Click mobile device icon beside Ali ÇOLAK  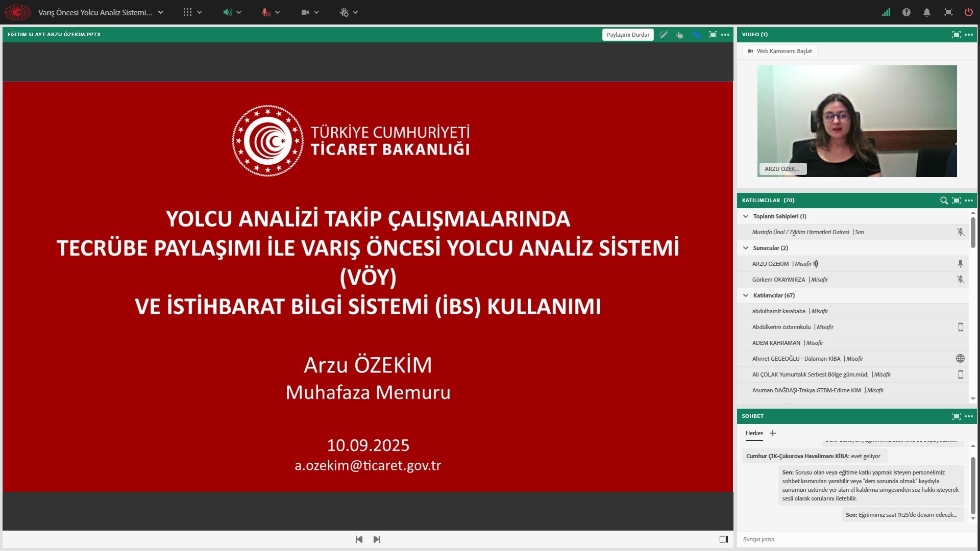pos(961,374)
